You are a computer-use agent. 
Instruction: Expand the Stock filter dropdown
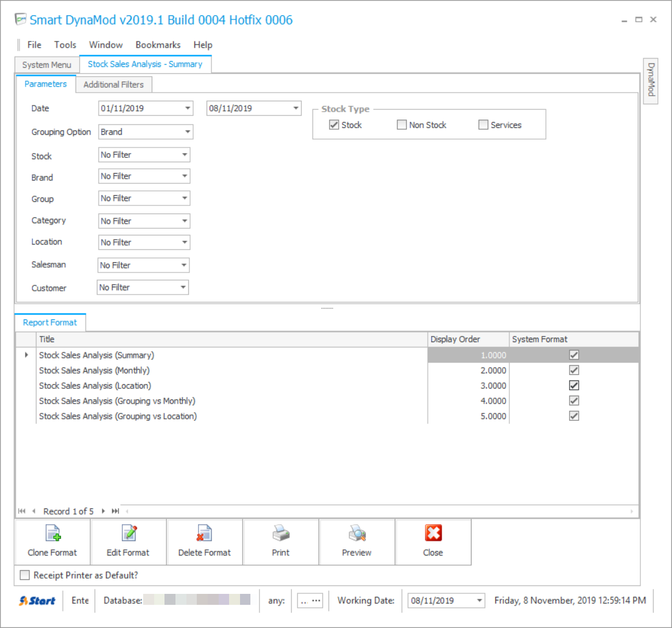(185, 155)
